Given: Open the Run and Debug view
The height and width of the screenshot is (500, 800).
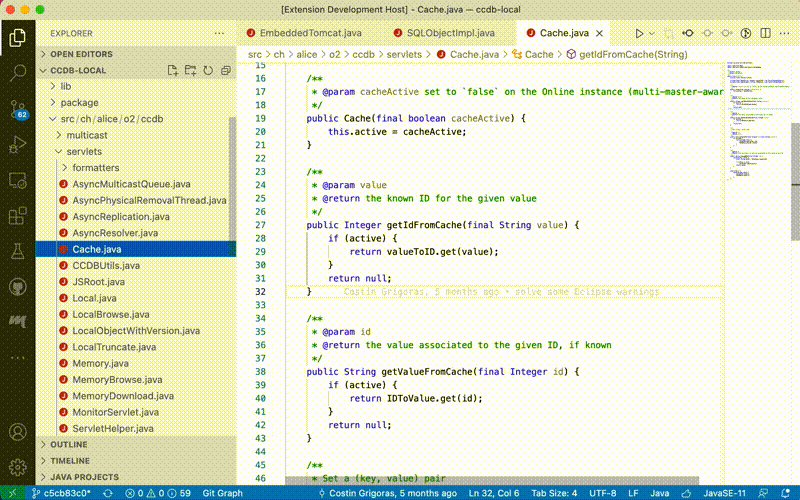Looking at the screenshot, I should pyautogui.click(x=17, y=144).
